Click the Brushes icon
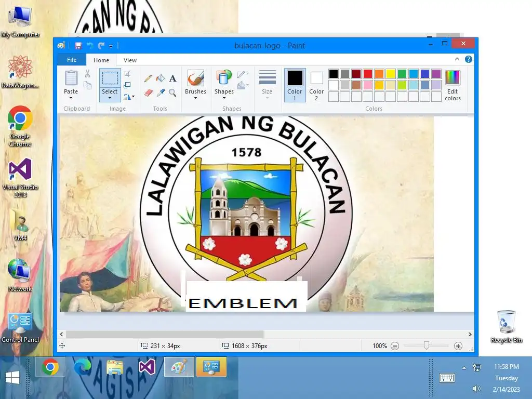Image resolution: width=532 pixels, height=399 pixels. click(195, 78)
